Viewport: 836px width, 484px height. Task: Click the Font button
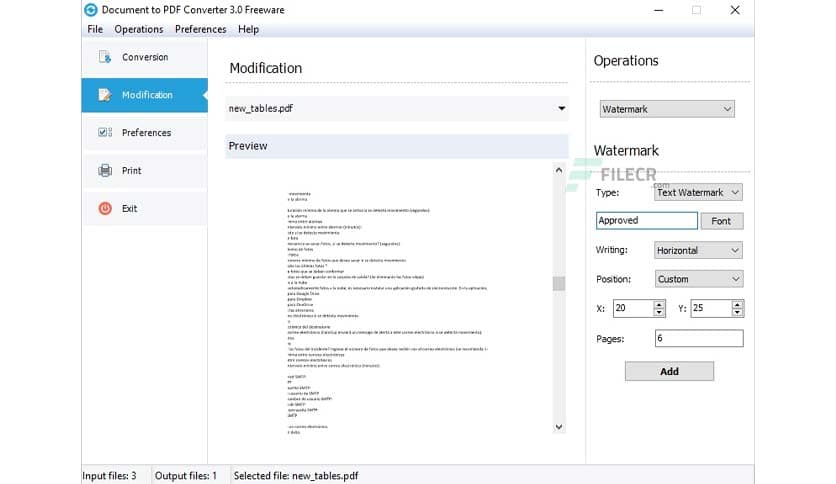pyautogui.click(x=721, y=221)
